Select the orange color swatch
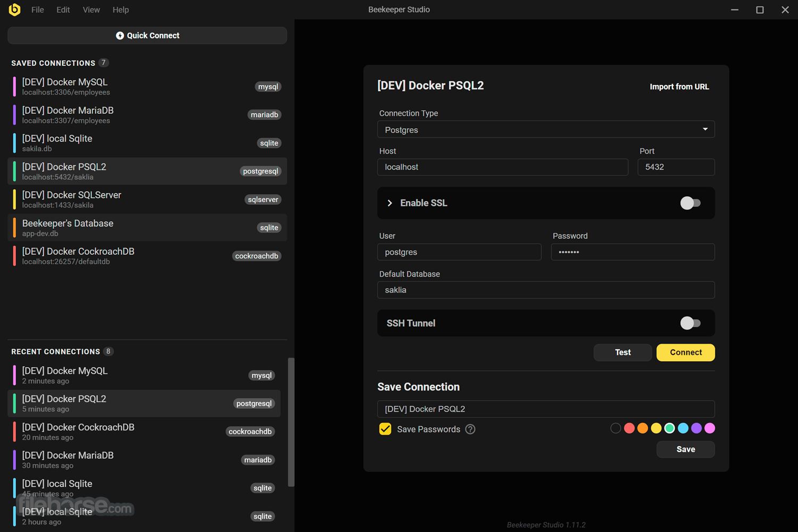The image size is (798, 532). point(643,428)
